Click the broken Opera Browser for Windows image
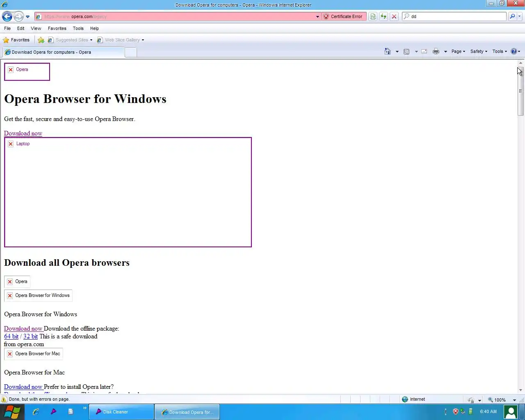This screenshot has width=525, height=420. coord(38,295)
